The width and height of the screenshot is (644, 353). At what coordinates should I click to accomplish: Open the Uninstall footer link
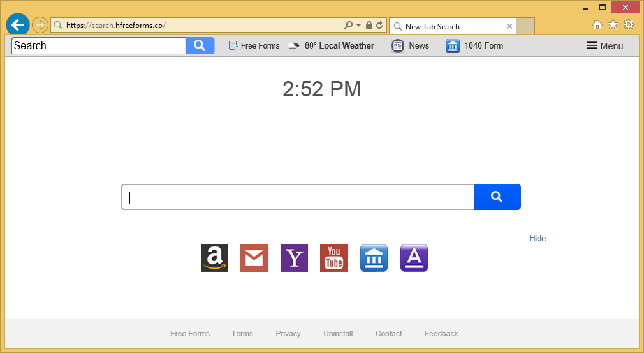pyautogui.click(x=338, y=334)
